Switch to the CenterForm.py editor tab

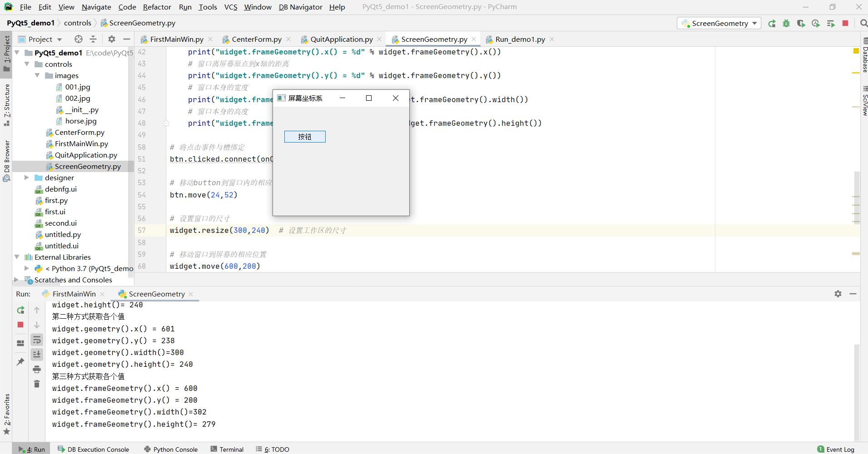coord(257,39)
